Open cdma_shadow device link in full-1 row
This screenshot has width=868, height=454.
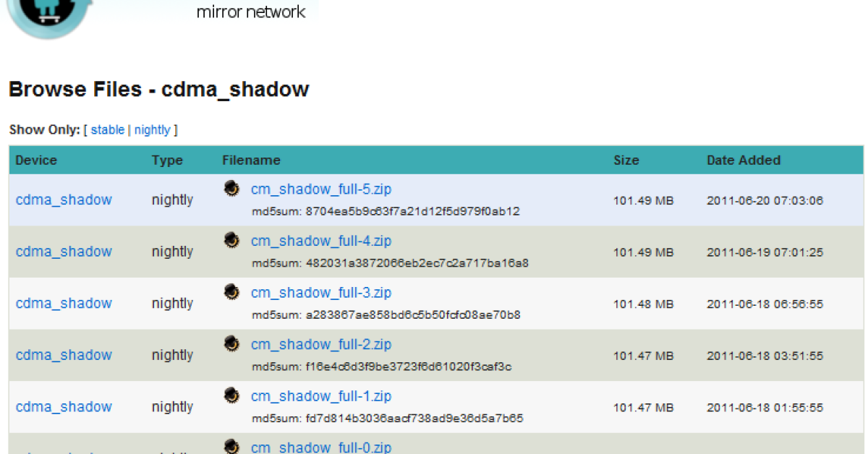pyautogui.click(x=64, y=406)
